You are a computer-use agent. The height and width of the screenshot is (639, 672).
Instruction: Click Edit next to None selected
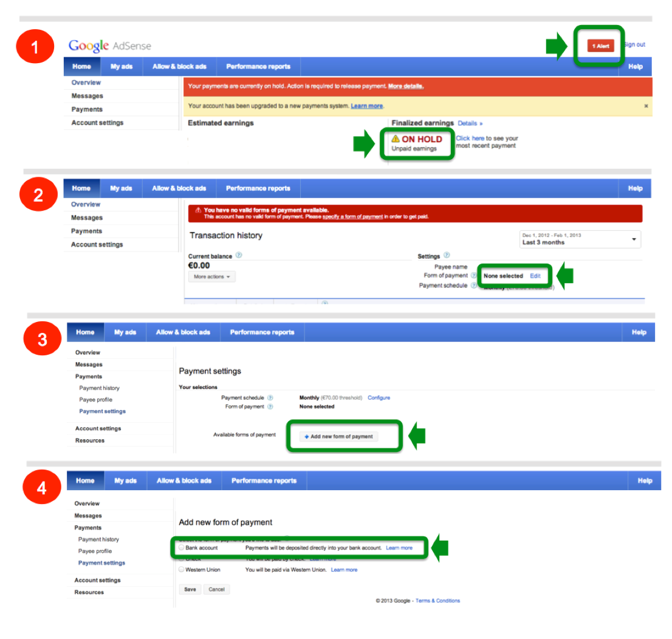tap(535, 276)
